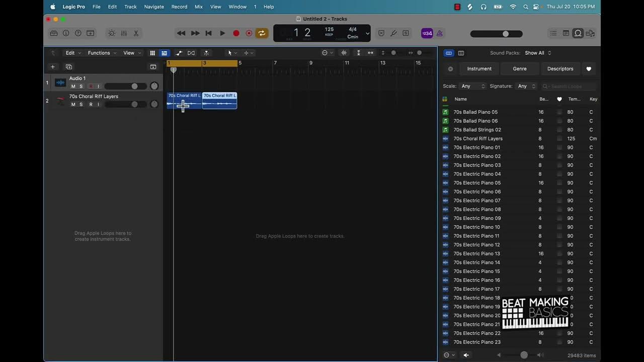Open the Sound Packs Show All dropdown
This screenshot has width=644, height=362.
click(538, 53)
